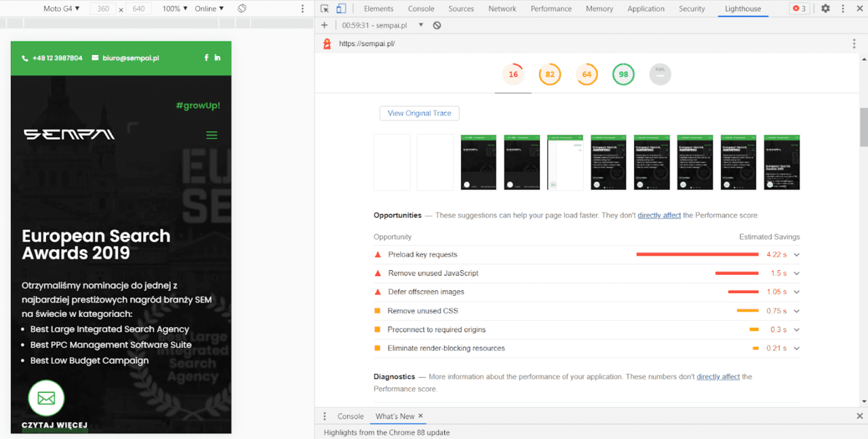Viewport: 868px width, 439px height.
Task: Click the red triangle beside Preload key requests
Action: [378, 254]
